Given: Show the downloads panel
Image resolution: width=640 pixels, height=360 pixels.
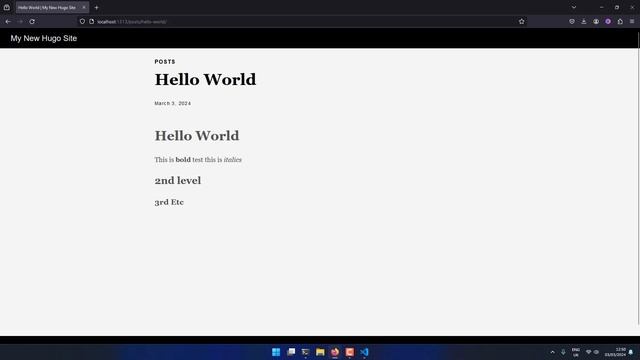Looking at the screenshot, I should [584, 22].
